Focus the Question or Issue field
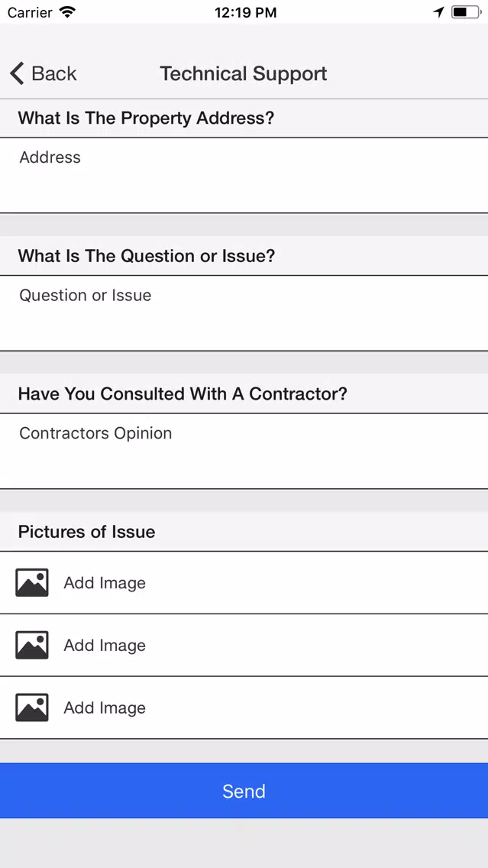Viewport: 488px width, 868px height. (244, 313)
